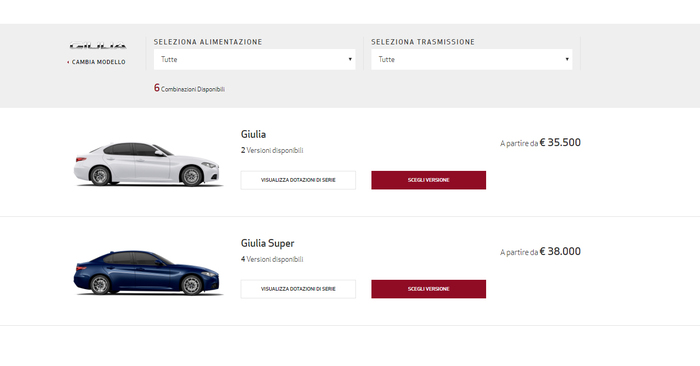Open the Seleziona Trasmissione dropdown

[x=472, y=59]
